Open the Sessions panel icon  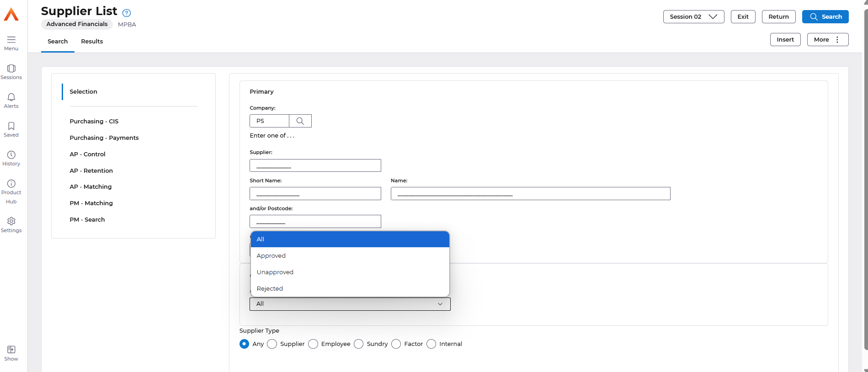[x=11, y=68]
